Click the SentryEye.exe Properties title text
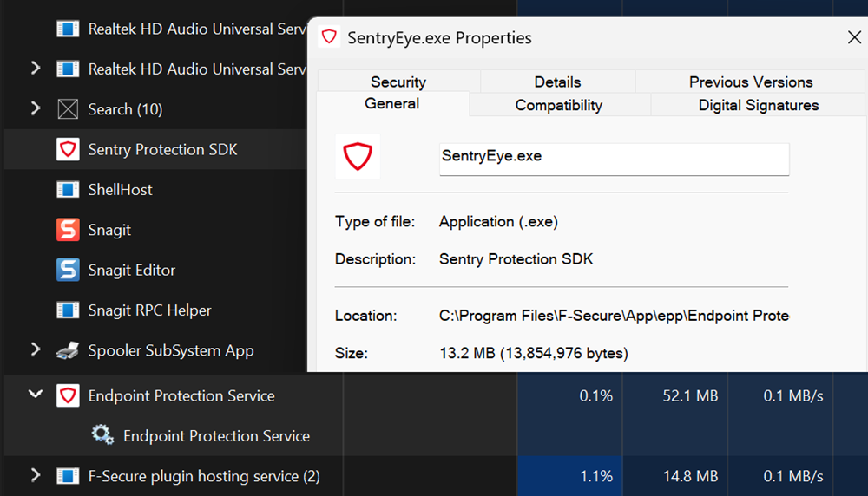The image size is (868, 496). click(x=439, y=37)
